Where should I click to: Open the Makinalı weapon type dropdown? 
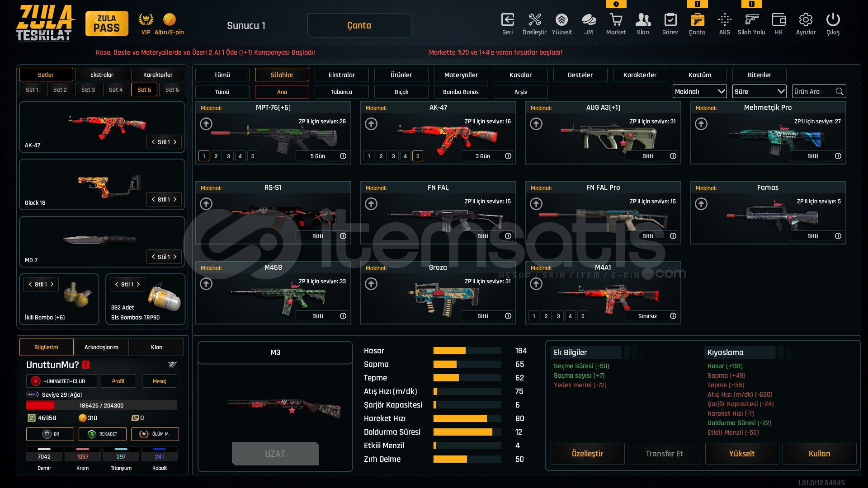click(699, 92)
